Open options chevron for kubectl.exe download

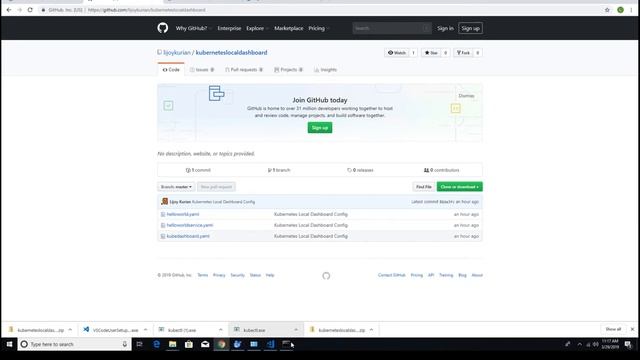point(296,329)
